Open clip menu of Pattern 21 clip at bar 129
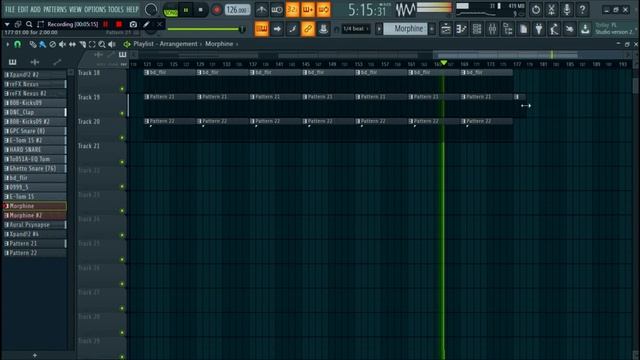Viewport: 640px width, 360px height. pyautogui.click(x=200, y=97)
